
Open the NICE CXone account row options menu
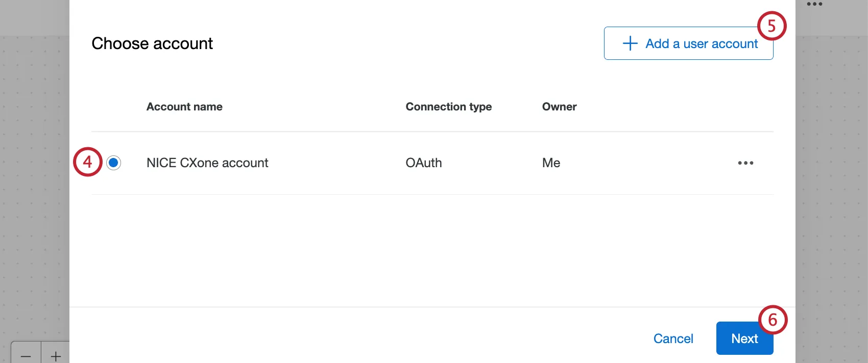tap(745, 163)
